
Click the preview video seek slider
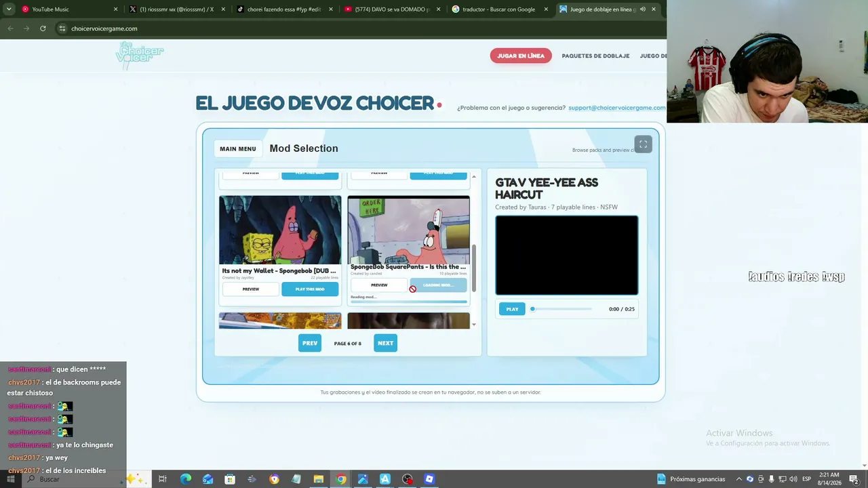(562, 309)
